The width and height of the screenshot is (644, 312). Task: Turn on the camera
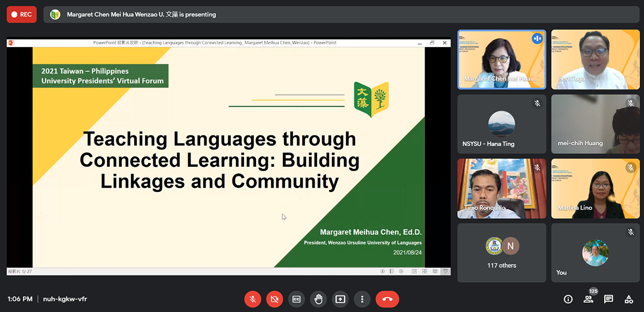coord(274,299)
